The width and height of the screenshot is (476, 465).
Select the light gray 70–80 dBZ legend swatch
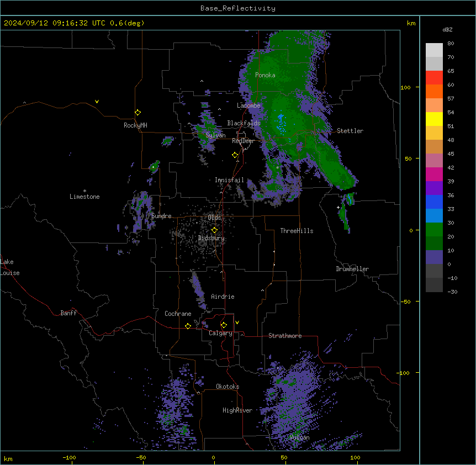[434, 50]
